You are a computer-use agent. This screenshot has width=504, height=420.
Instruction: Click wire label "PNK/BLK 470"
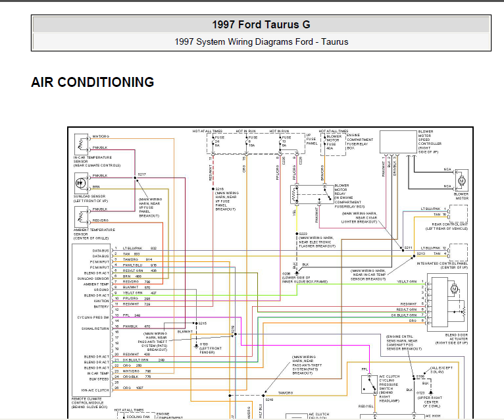pos(136,327)
